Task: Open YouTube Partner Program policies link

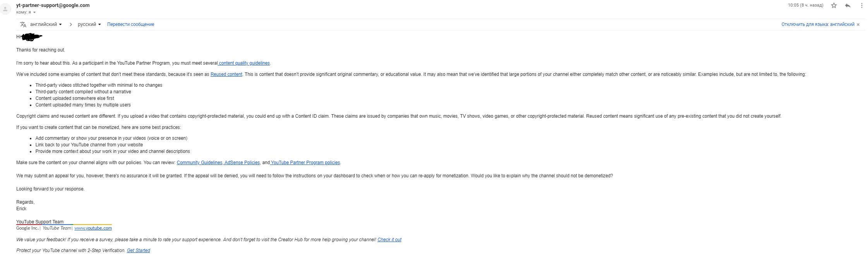Action: (305, 163)
